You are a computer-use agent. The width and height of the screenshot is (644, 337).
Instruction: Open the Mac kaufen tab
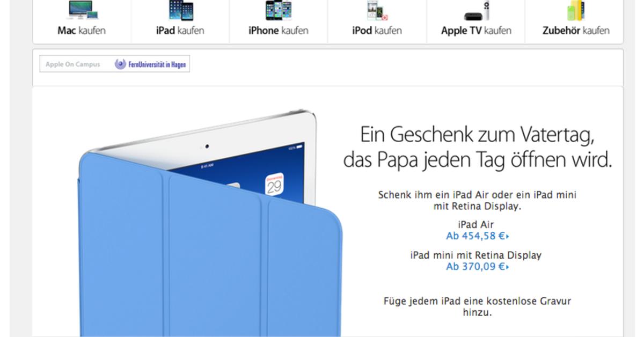(x=82, y=31)
